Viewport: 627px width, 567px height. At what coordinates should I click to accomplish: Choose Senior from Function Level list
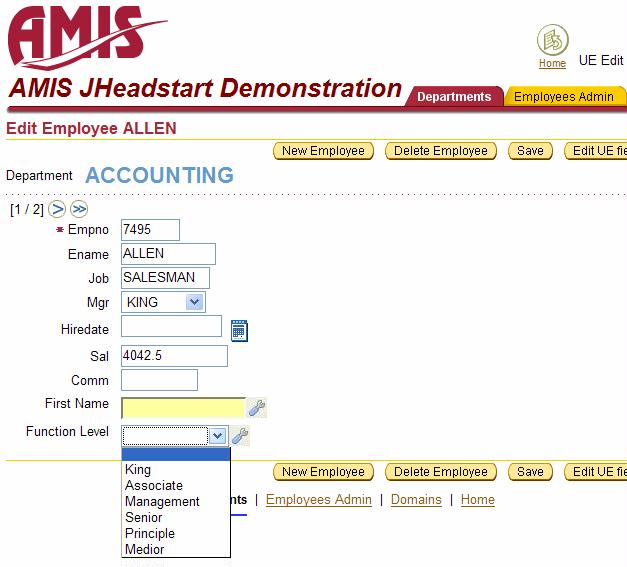coord(176,517)
